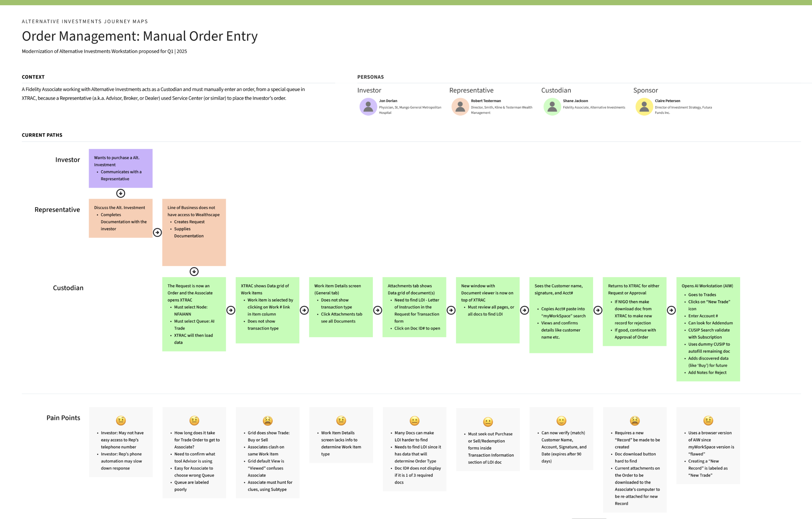Image resolution: width=812 pixels, height=519 pixels.
Task: Click Jon Dorian's purple Investor avatar
Action: click(368, 107)
